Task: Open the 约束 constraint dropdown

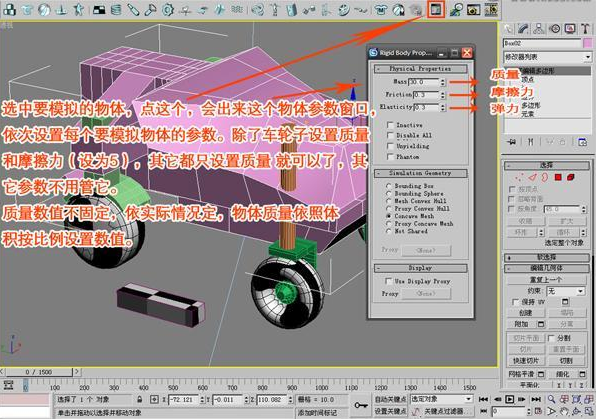Action: pyautogui.click(x=566, y=291)
